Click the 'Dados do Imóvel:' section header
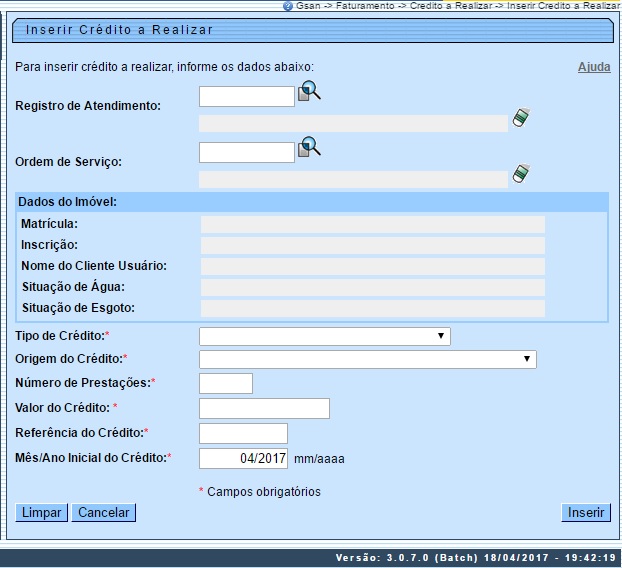Screen dimensions: 622x568 tap(312, 202)
